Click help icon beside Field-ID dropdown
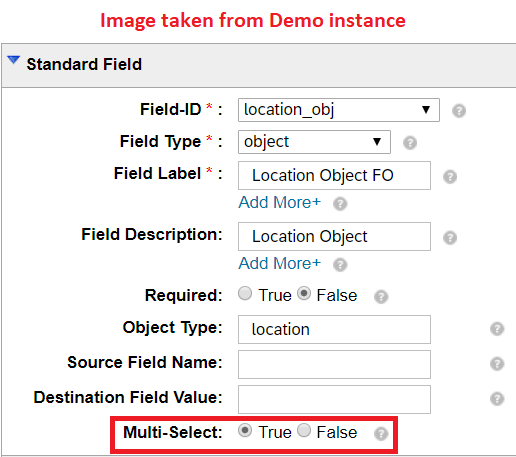The width and height of the screenshot is (516, 457). click(459, 111)
